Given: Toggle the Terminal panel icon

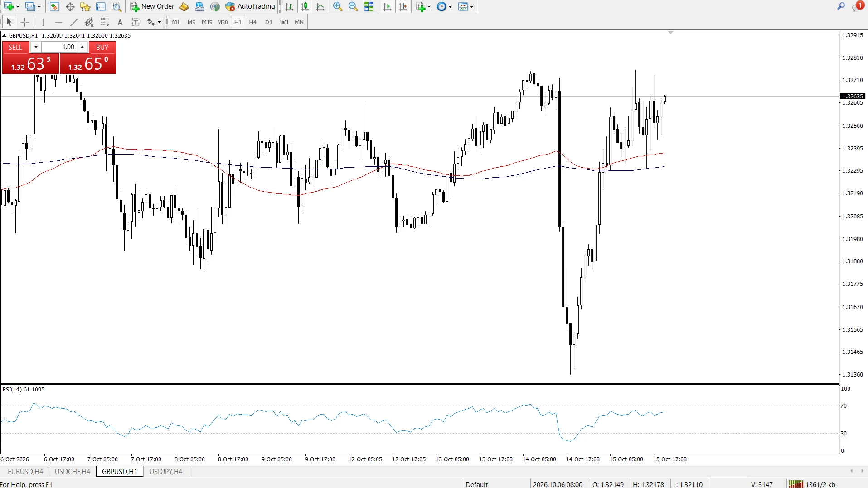Looking at the screenshot, I should tap(101, 6).
